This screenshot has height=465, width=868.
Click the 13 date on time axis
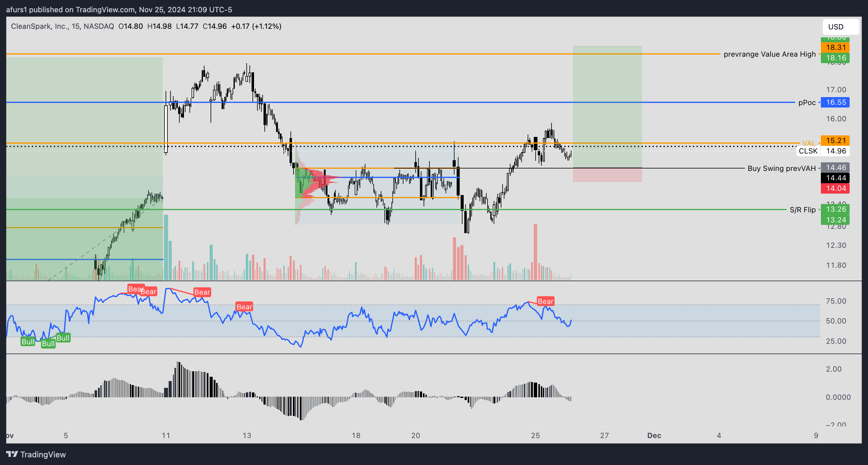pos(247,435)
